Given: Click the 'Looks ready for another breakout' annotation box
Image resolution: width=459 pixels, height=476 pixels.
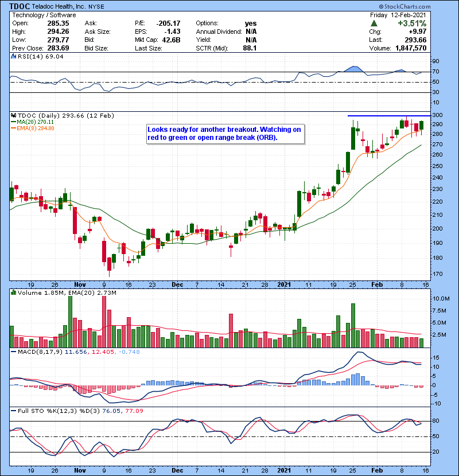Looking at the screenshot, I should (225, 134).
